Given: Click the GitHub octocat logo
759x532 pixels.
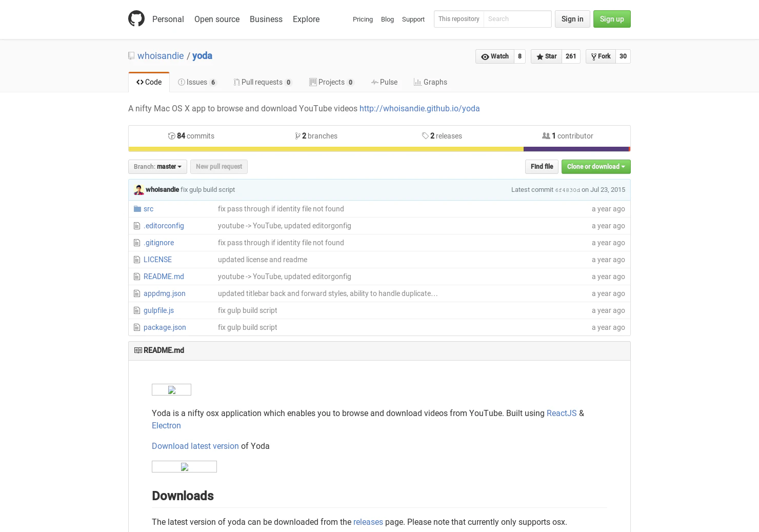Looking at the screenshot, I should tap(136, 19).
